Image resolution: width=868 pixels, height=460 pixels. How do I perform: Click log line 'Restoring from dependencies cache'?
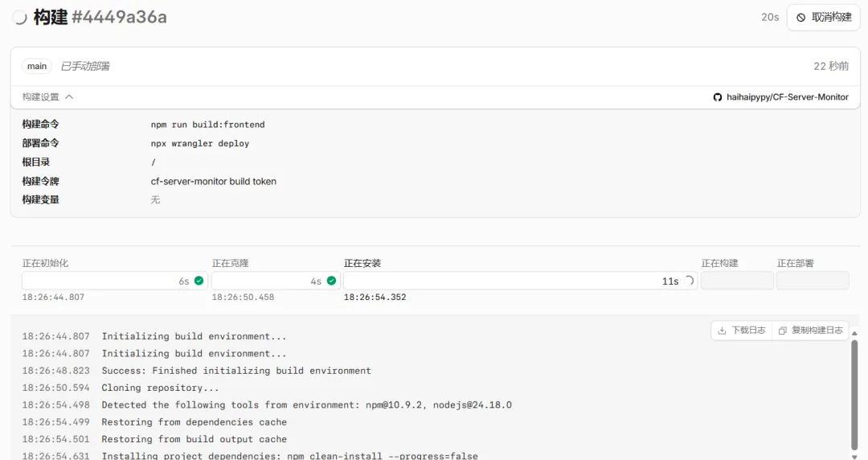[194, 422]
